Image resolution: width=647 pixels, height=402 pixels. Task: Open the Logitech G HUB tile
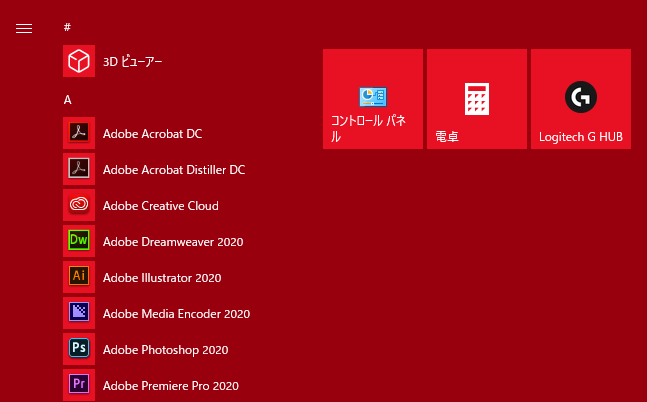pyautogui.click(x=581, y=99)
